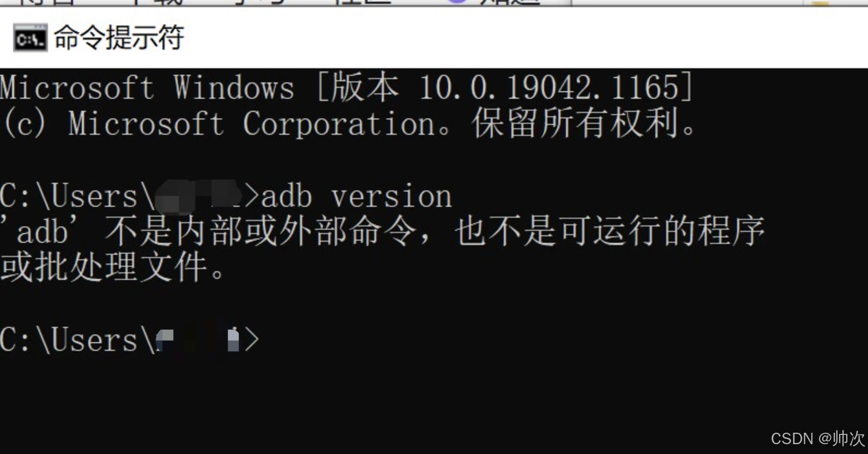Click the typed adb version command

(357, 196)
